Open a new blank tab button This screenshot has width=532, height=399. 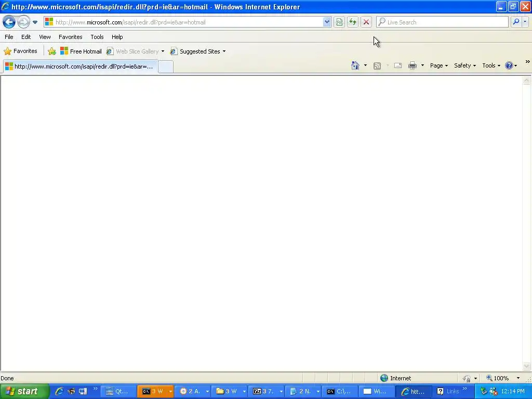point(166,66)
